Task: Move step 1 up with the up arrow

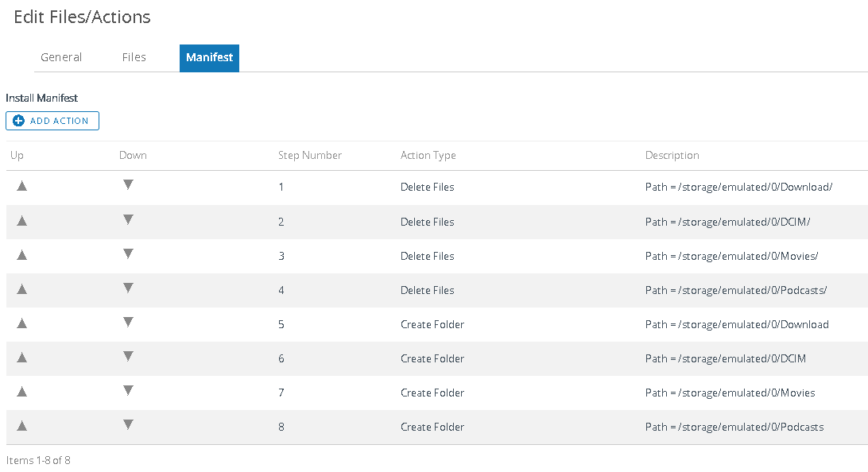Action: pos(21,186)
